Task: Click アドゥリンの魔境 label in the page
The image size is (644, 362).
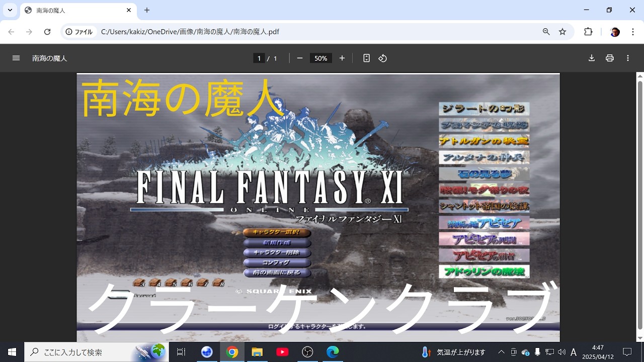Action: coord(484,271)
